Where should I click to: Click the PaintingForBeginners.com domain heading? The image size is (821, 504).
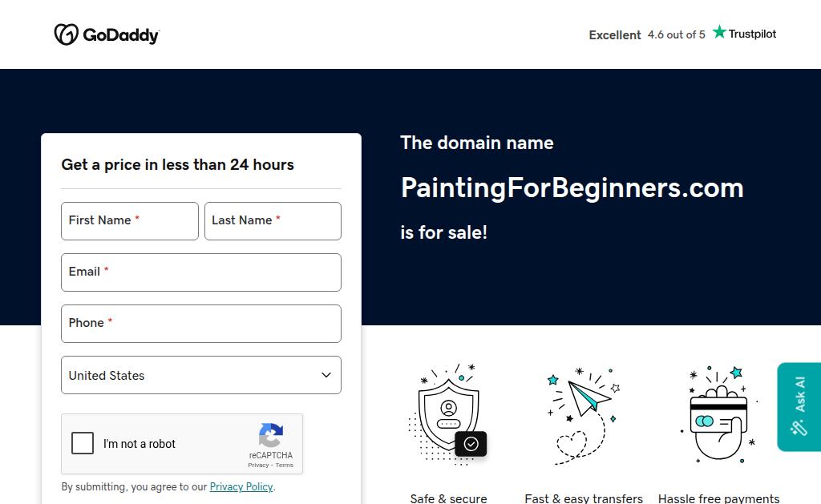click(572, 187)
